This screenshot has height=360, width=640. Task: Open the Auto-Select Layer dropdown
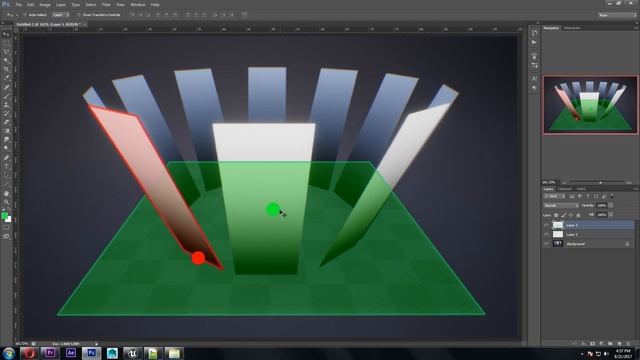(61, 15)
